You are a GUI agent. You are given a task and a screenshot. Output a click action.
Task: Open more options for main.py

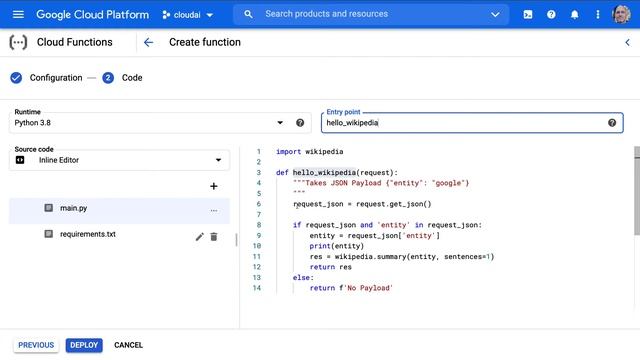(x=214, y=211)
